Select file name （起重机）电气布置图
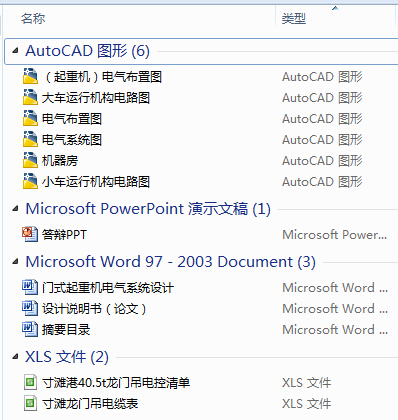The width and height of the screenshot is (398, 420). pyautogui.click(x=102, y=77)
